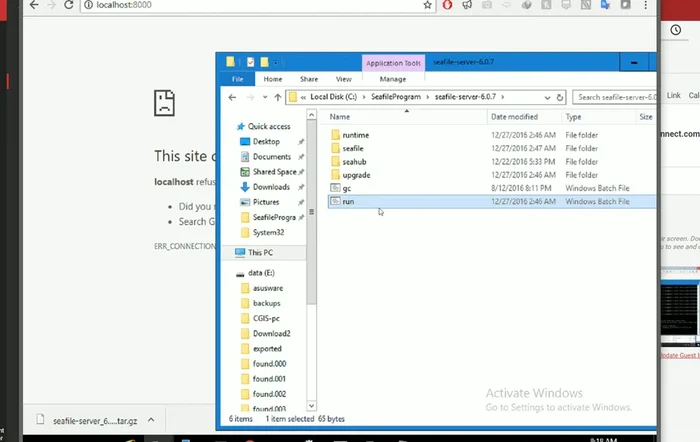The width and height of the screenshot is (700, 442).
Task: Select This PC in navigation pane
Action: [x=260, y=253]
